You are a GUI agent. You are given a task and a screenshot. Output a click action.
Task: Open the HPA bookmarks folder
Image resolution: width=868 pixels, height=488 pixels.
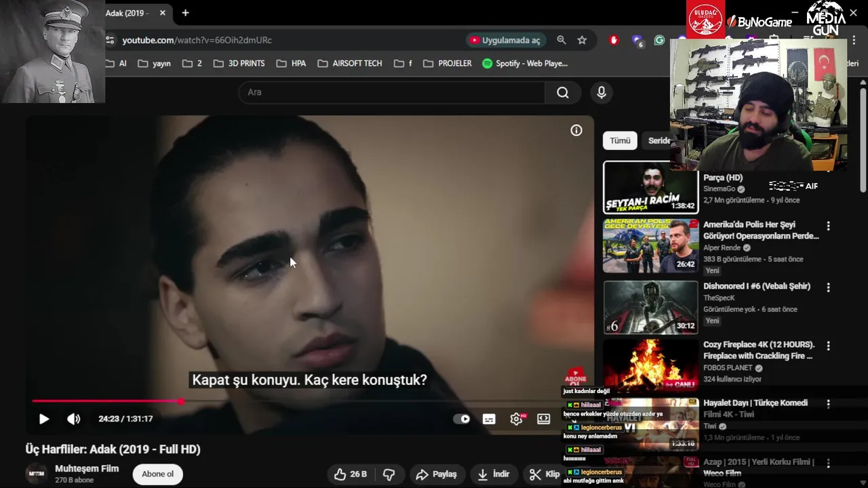coord(291,64)
